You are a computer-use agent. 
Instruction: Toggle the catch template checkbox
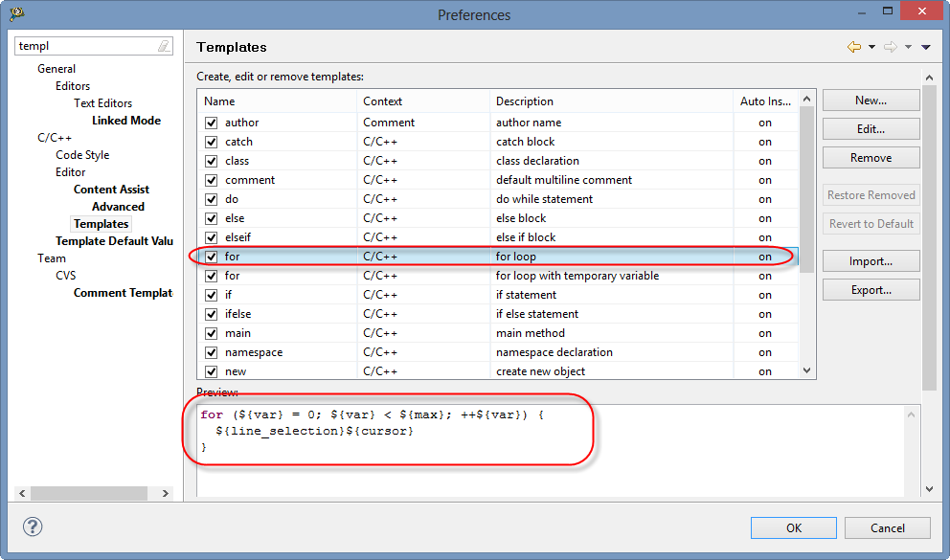pos(211,142)
